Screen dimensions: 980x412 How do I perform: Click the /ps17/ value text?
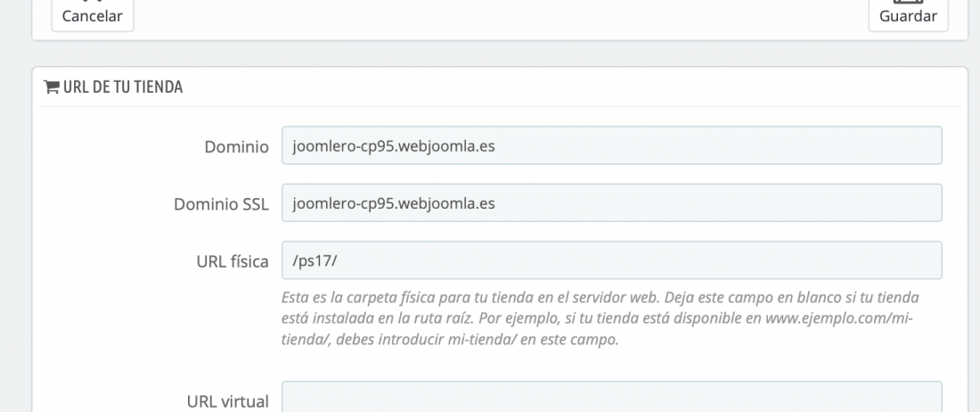click(315, 260)
